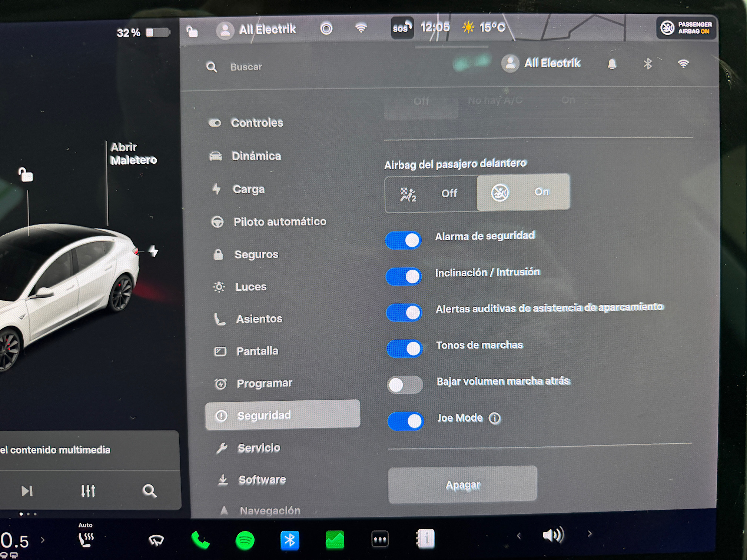Image resolution: width=747 pixels, height=560 pixels.
Task: Disable the Alarma de seguridad switch
Action: (404, 241)
